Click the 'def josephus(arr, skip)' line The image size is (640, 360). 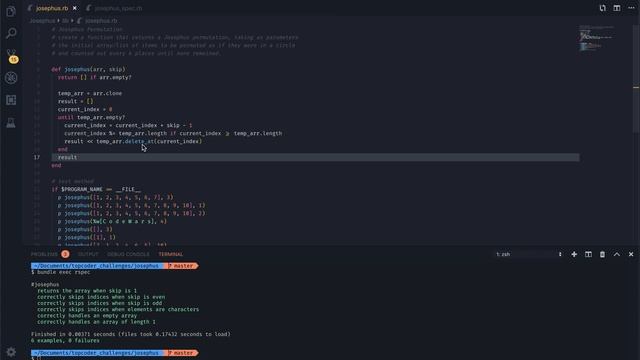pos(88,69)
